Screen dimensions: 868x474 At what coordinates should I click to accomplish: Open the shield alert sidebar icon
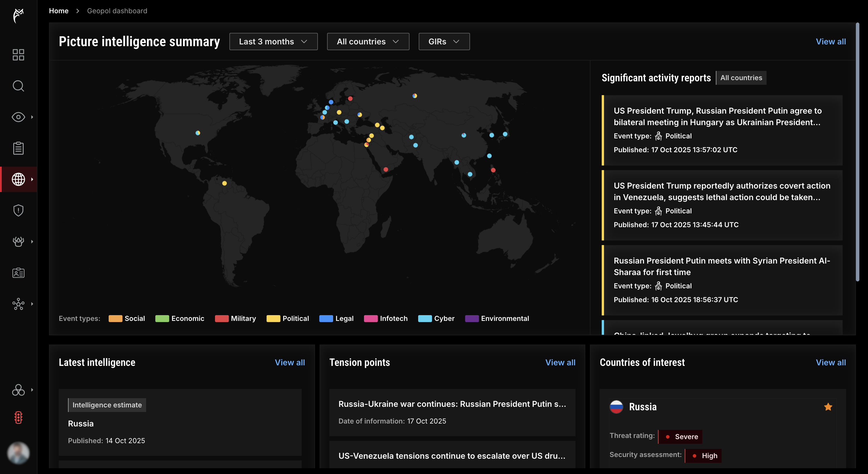click(x=18, y=210)
